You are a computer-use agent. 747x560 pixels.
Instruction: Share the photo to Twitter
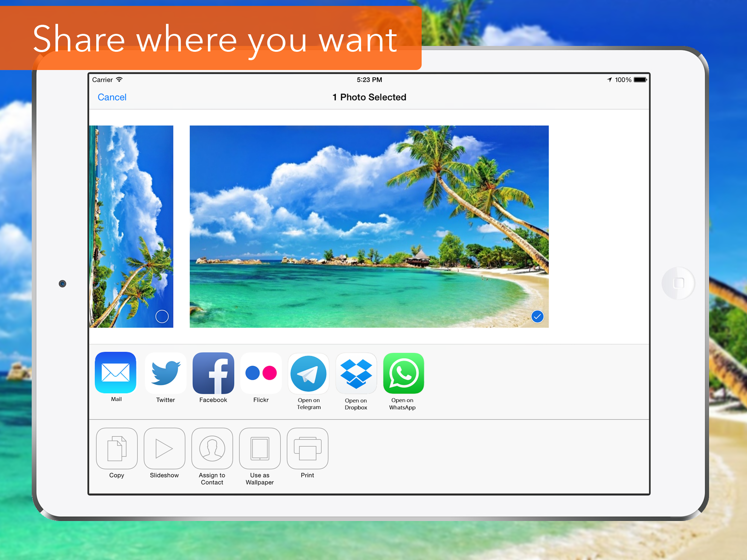click(x=165, y=373)
